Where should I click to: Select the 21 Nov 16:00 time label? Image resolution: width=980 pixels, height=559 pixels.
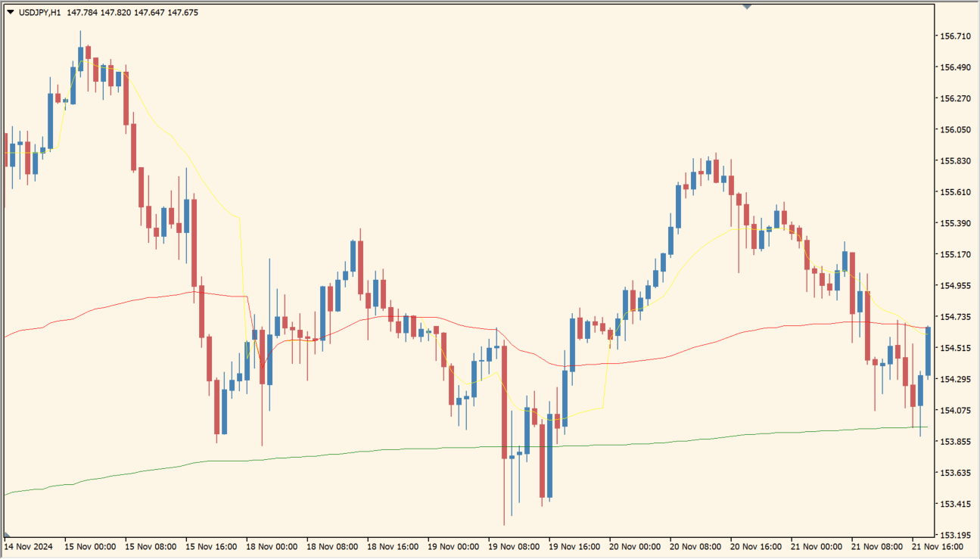coord(938,546)
